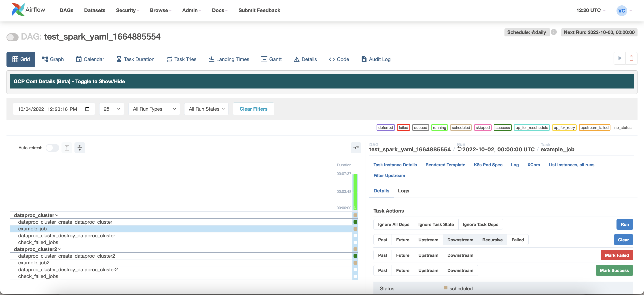This screenshot has width=644, height=295.
Task: Toggle the Downstream option for Clear
Action: [460, 240]
